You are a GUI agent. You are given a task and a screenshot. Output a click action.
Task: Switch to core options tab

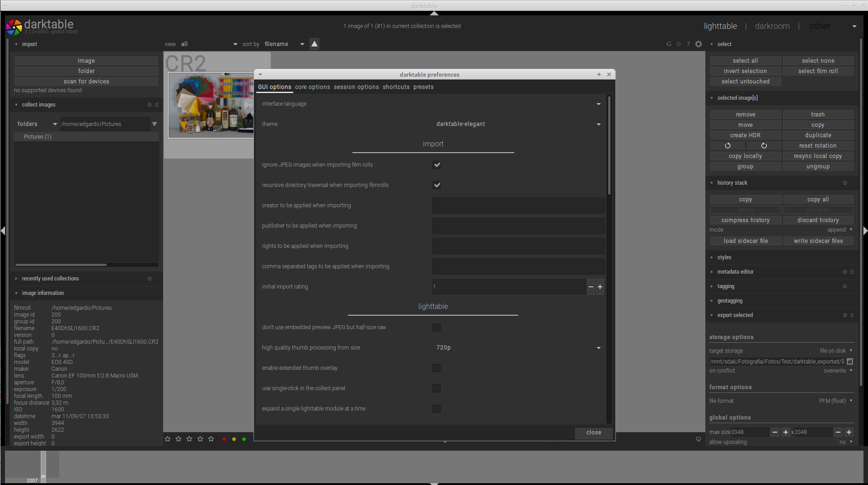[312, 87]
